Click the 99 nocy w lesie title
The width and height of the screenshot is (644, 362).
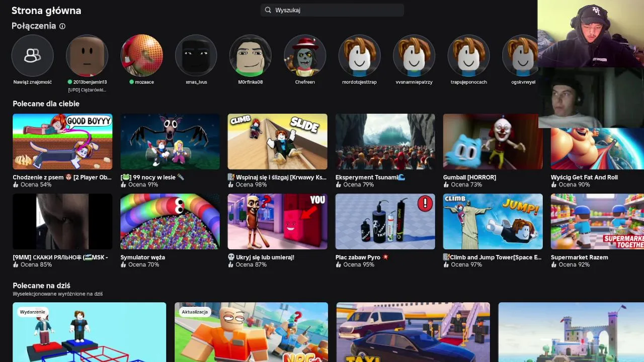(x=152, y=177)
